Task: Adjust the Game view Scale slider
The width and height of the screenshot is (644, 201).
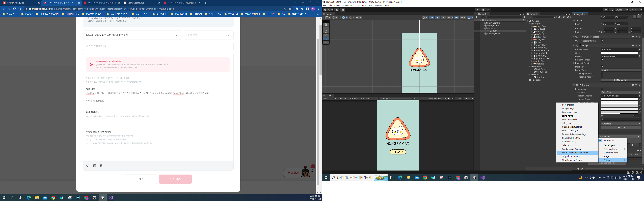Action: point(398,99)
